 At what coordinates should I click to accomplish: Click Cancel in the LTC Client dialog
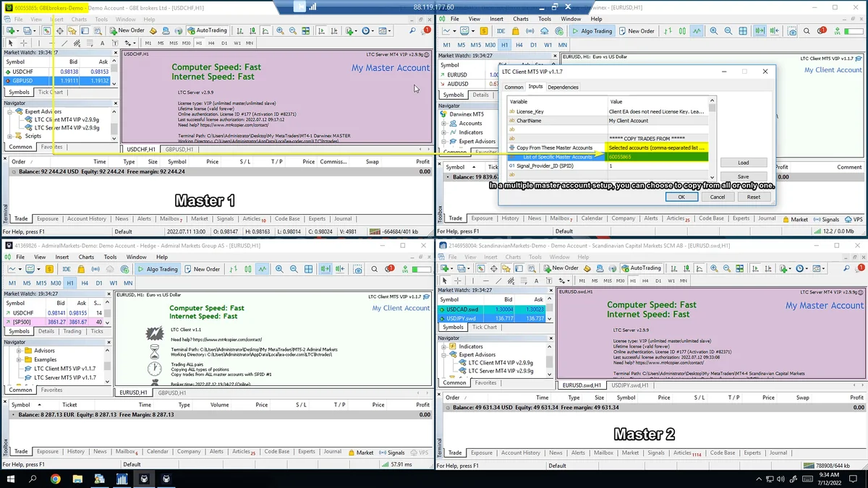pyautogui.click(x=718, y=197)
